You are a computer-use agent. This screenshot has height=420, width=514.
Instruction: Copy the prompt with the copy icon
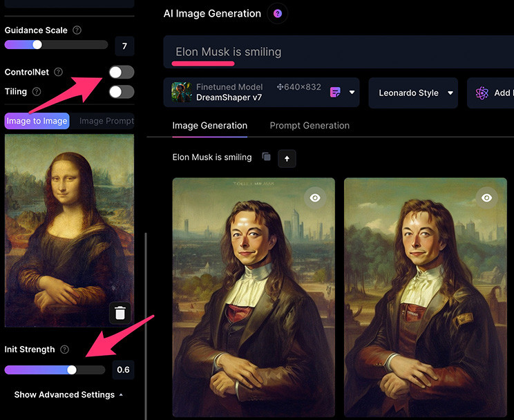coord(266,157)
